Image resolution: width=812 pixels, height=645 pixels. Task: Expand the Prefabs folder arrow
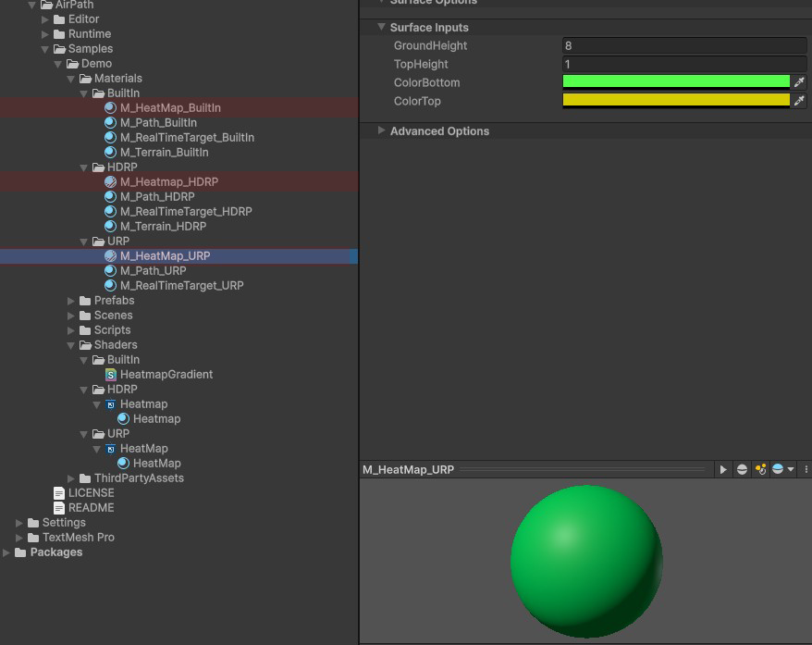coord(72,301)
